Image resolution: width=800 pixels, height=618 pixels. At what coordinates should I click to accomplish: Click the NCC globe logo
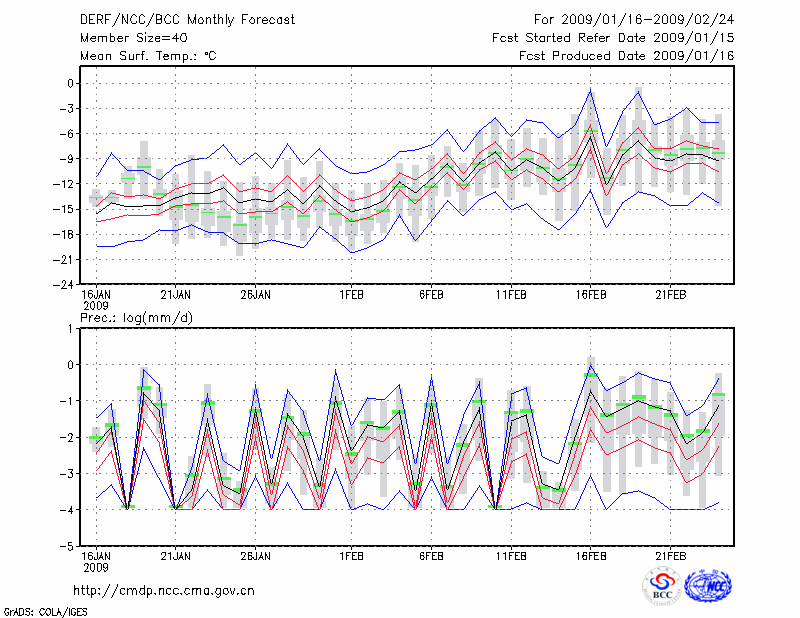[707, 586]
